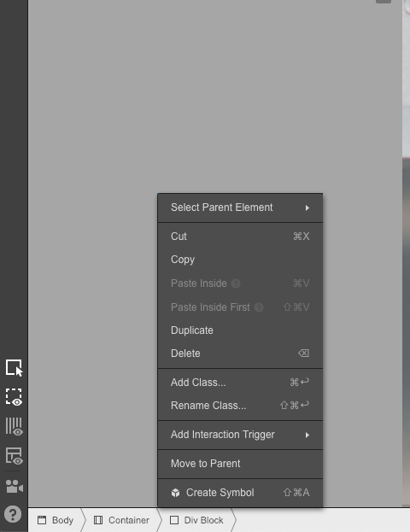The image size is (410, 532).
Task: Toggle X-ray mode layout eye icon
Action: click(x=14, y=456)
